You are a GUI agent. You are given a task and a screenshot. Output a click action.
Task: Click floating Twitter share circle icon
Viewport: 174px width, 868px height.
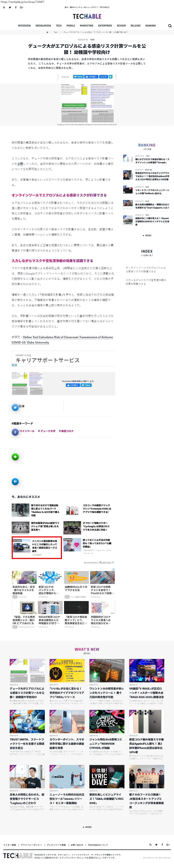pos(15,407)
